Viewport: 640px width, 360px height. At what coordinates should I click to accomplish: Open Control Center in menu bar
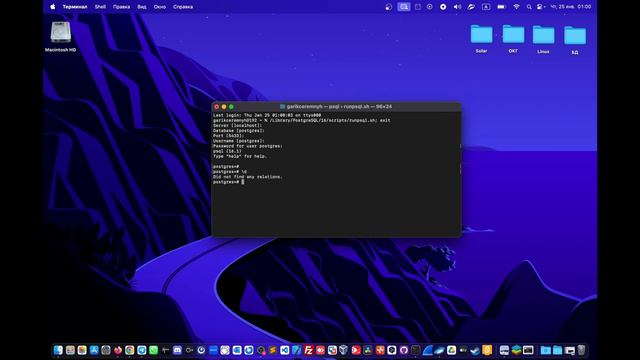[540, 7]
